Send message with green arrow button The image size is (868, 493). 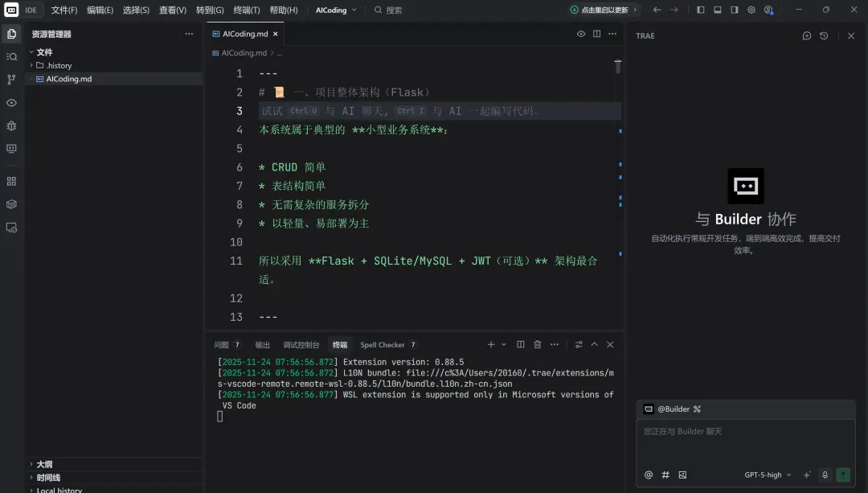pyautogui.click(x=843, y=475)
